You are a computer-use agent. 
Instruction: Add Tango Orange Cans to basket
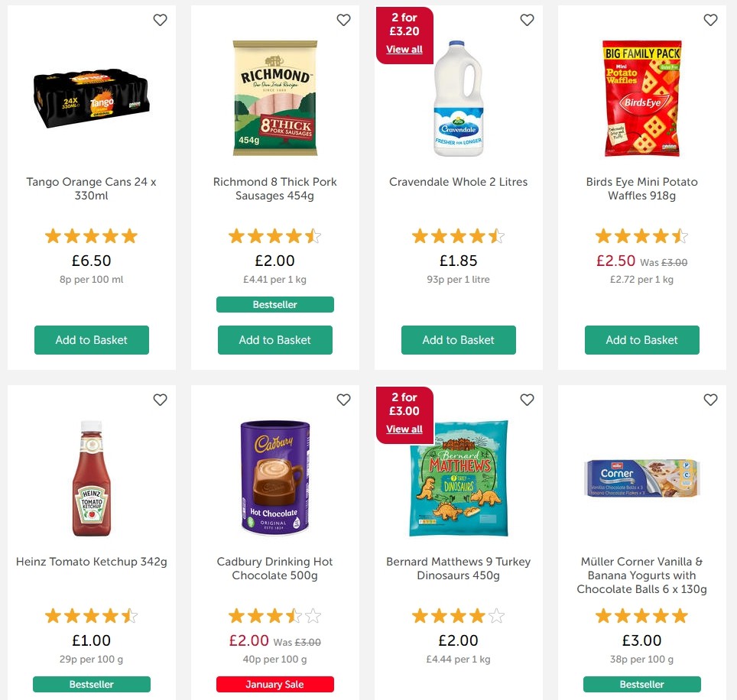click(91, 340)
